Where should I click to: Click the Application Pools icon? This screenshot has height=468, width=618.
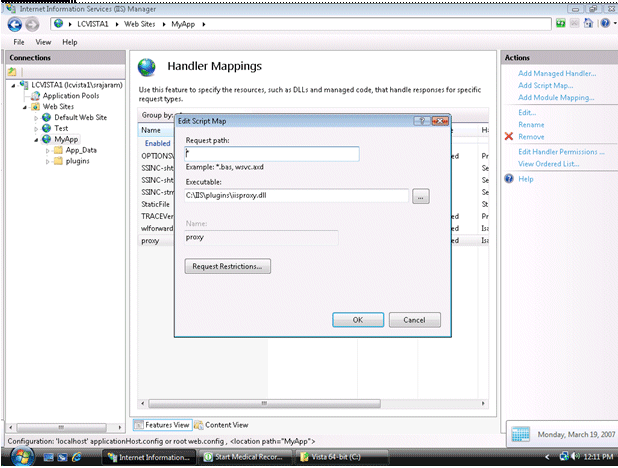tap(35, 96)
